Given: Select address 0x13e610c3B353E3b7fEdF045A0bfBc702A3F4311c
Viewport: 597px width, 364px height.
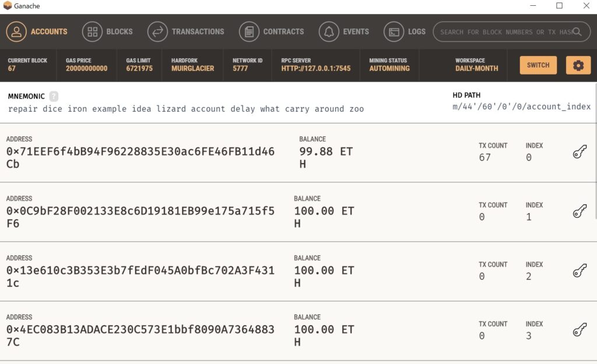Looking at the screenshot, I should click(140, 277).
